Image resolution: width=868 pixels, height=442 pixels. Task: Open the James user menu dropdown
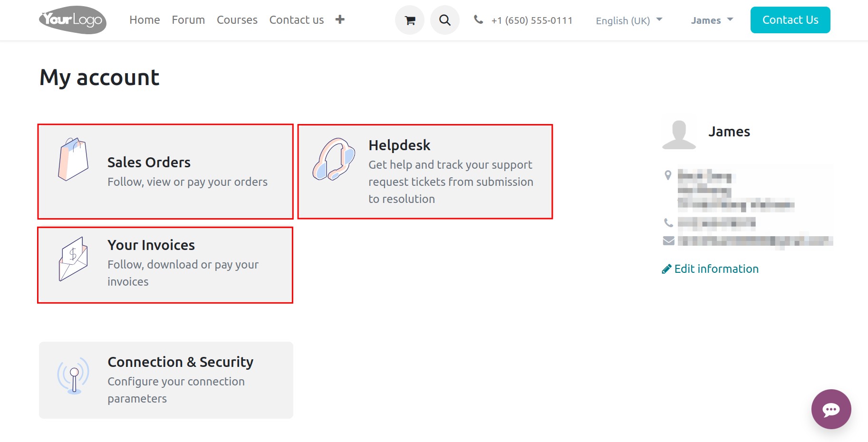tap(712, 20)
